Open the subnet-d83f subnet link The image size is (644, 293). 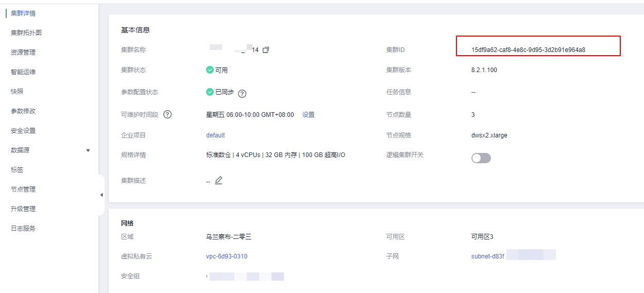(488, 256)
